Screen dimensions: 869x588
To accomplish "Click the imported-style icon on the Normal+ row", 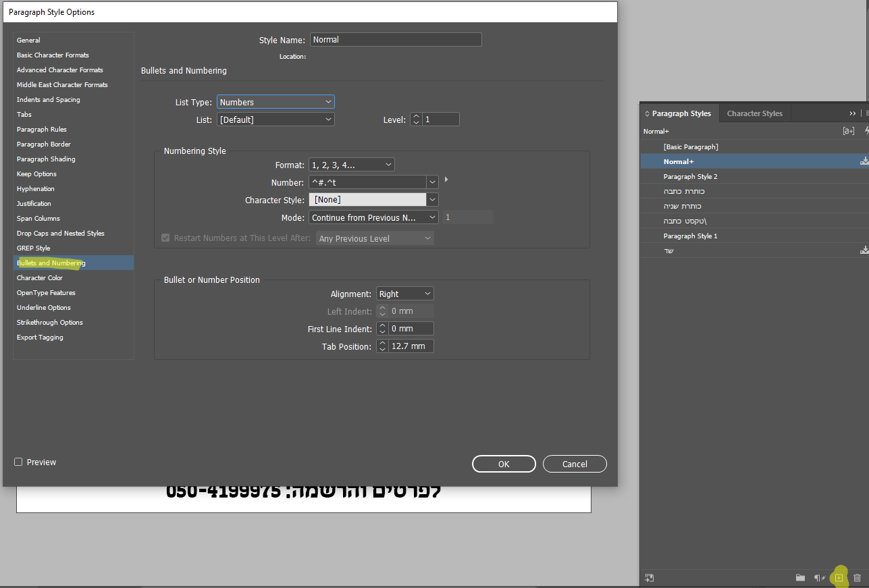I will [864, 161].
